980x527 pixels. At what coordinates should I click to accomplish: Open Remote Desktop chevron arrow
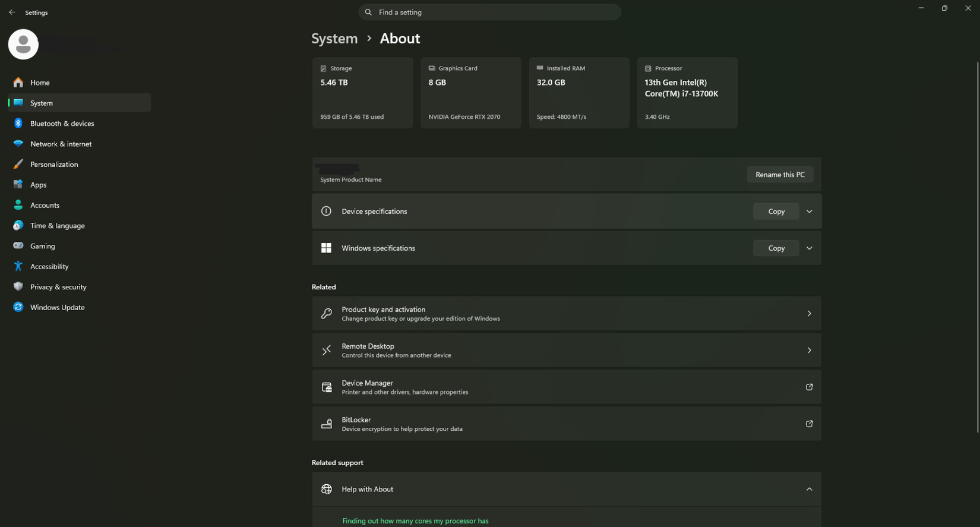pyautogui.click(x=809, y=351)
